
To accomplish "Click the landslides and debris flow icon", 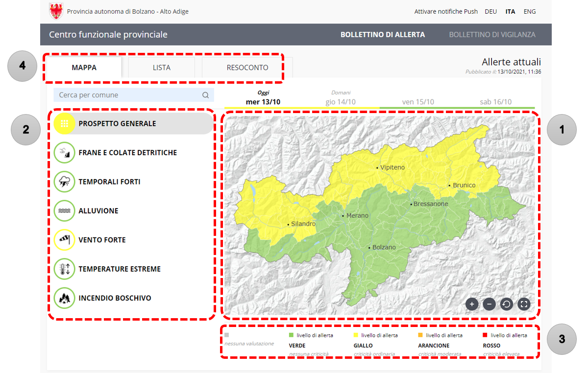I will 64,153.
